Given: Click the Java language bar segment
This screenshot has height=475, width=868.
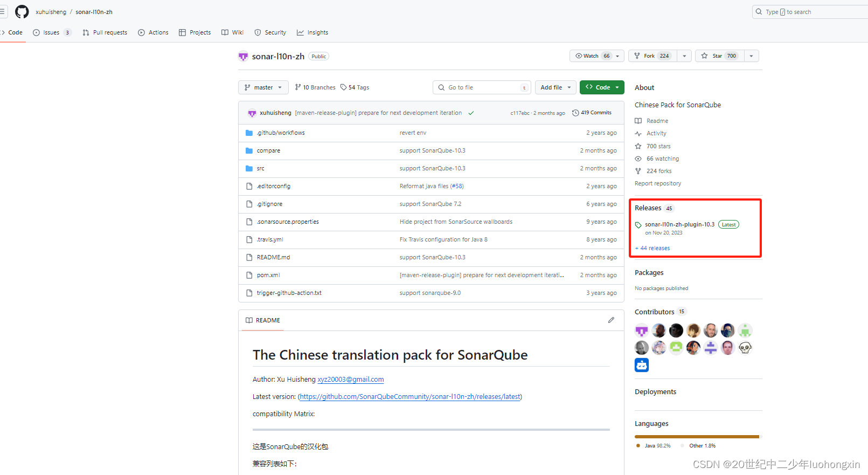Looking at the screenshot, I should tap(697, 437).
